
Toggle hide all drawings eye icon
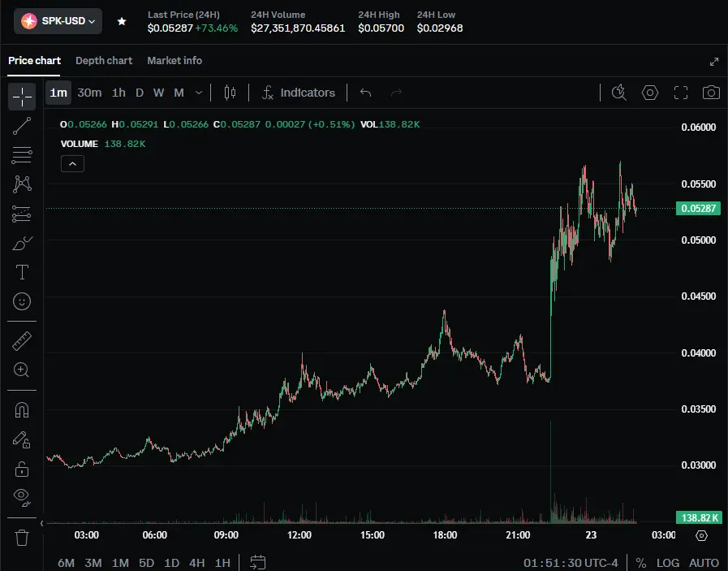pyautogui.click(x=22, y=496)
